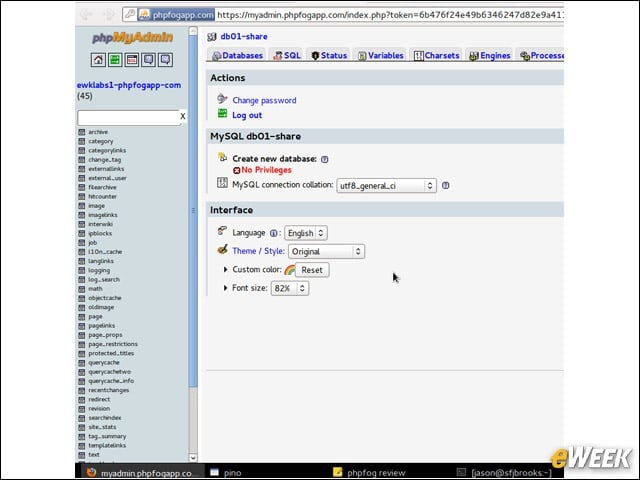
Task: Open the Font size 82% dropdown
Action: point(290,288)
